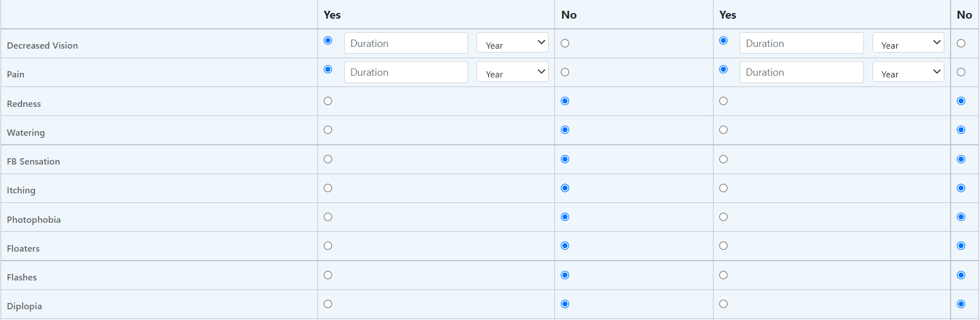Mark right-group Yes for Diplopia

pos(723,304)
